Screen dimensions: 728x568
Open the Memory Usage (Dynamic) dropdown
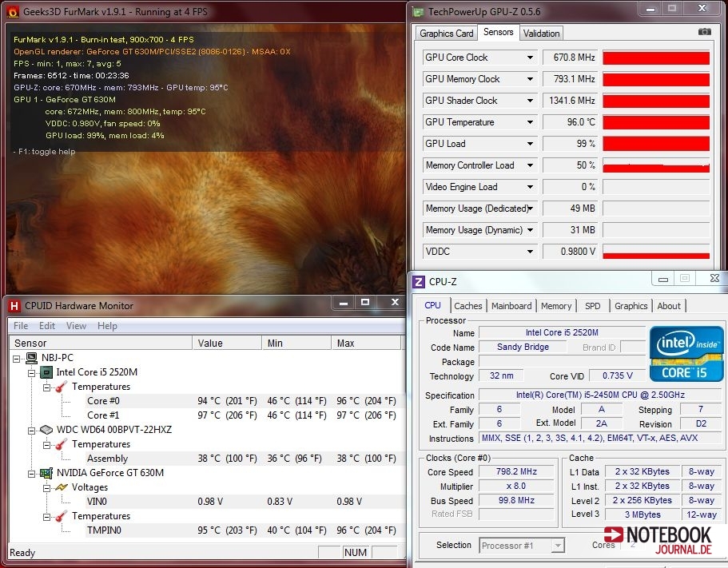(x=530, y=230)
